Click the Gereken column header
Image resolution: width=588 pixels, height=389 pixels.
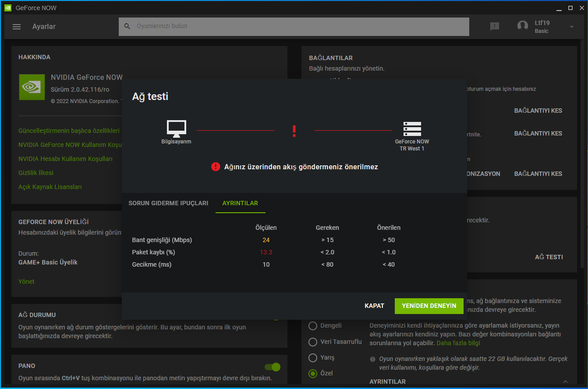click(x=327, y=228)
